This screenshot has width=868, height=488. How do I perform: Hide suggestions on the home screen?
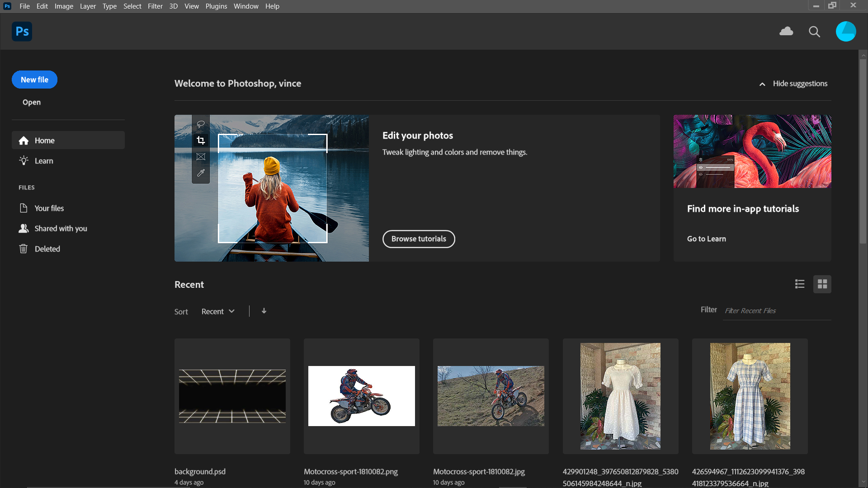pyautogui.click(x=800, y=84)
